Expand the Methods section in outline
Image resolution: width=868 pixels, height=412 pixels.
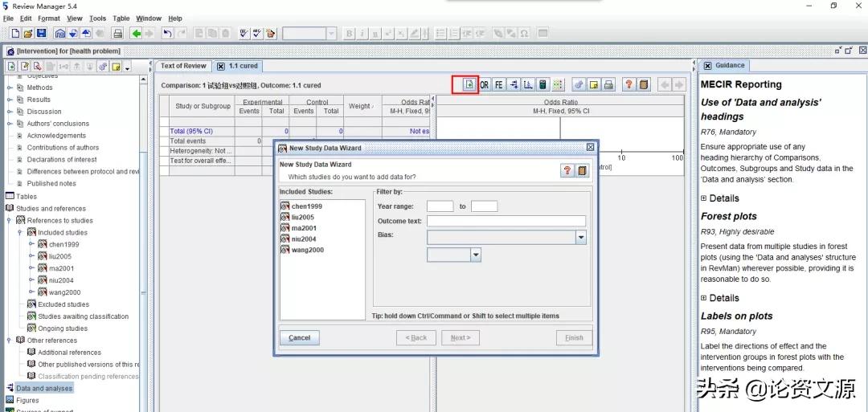click(10, 88)
